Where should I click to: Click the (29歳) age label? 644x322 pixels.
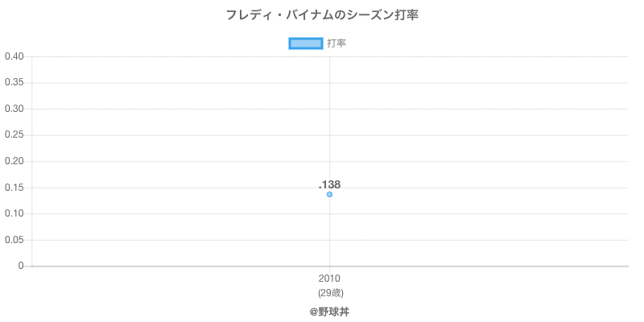pyautogui.click(x=329, y=292)
